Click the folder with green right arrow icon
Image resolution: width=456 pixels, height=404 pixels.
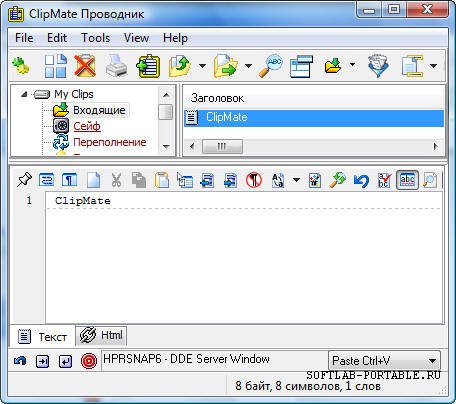(225, 66)
